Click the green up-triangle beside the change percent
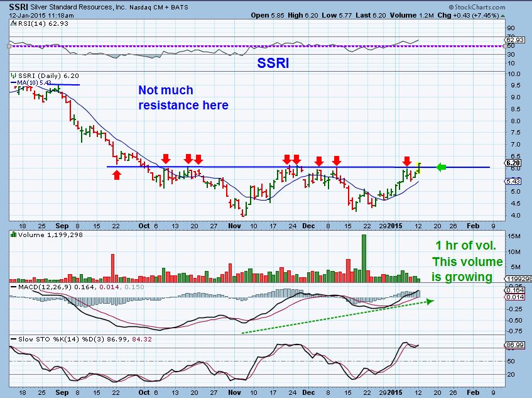The height and width of the screenshot is (398, 532). coord(502,16)
